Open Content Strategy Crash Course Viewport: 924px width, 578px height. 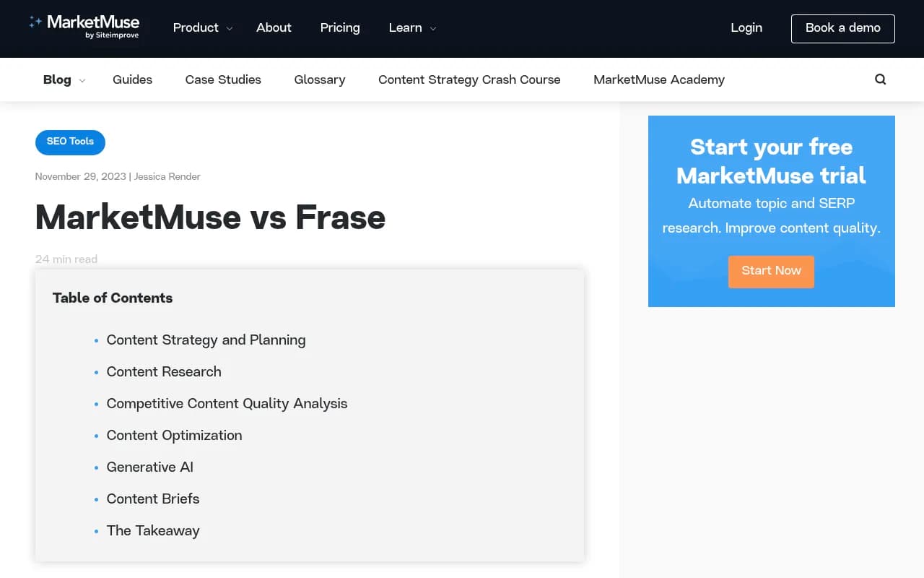tap(469, 79)
